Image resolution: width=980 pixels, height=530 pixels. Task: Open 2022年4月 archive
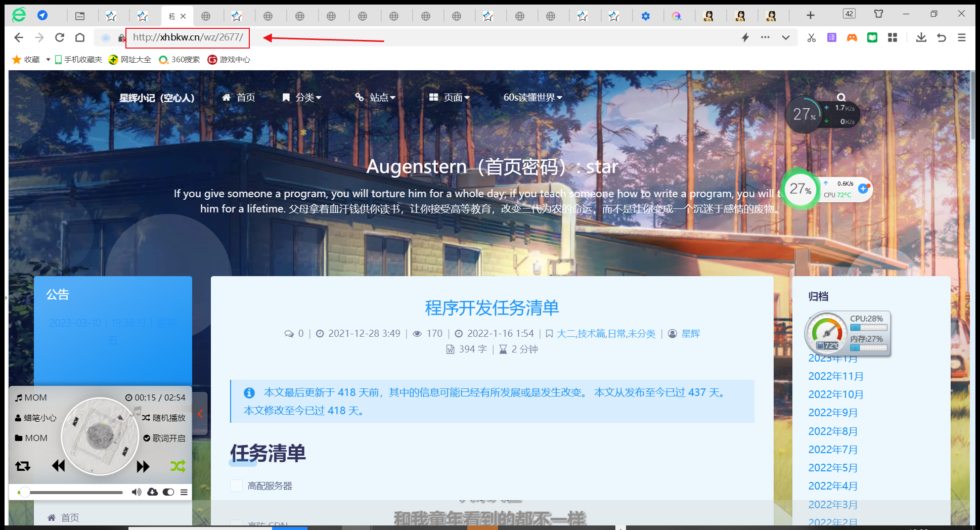(x=833, y=486)
